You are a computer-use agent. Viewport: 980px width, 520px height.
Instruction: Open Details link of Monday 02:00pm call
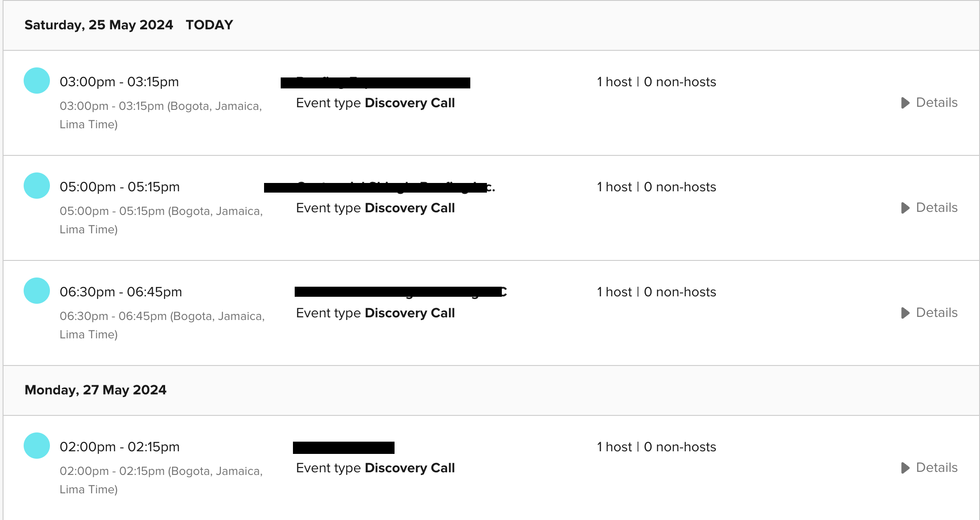tap(937, 467)
